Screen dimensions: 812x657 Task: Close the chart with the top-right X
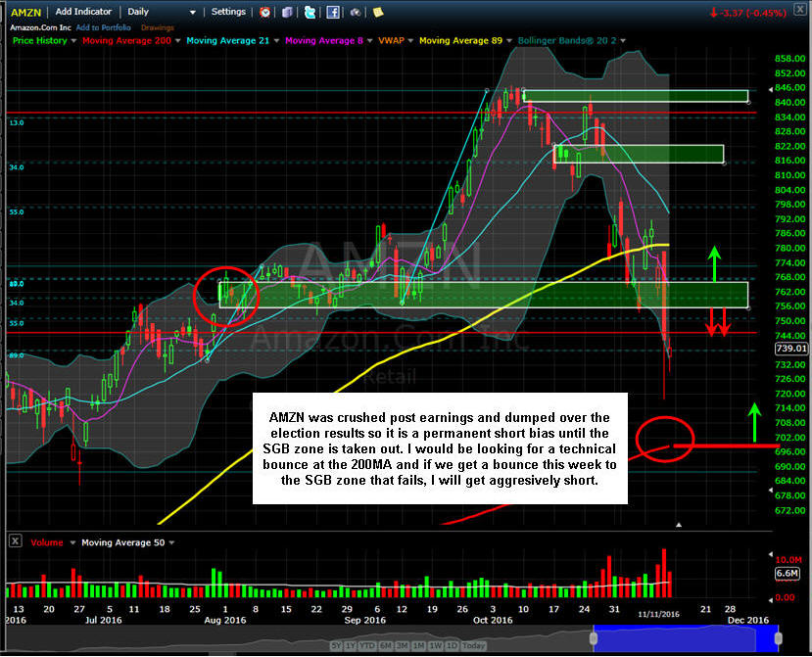pos(800,10)
